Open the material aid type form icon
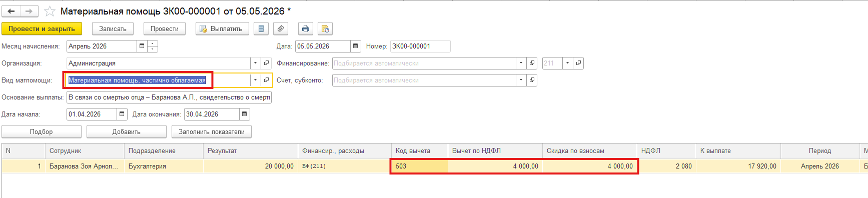This screenshot has width=868, height=198. coord(267,80)
